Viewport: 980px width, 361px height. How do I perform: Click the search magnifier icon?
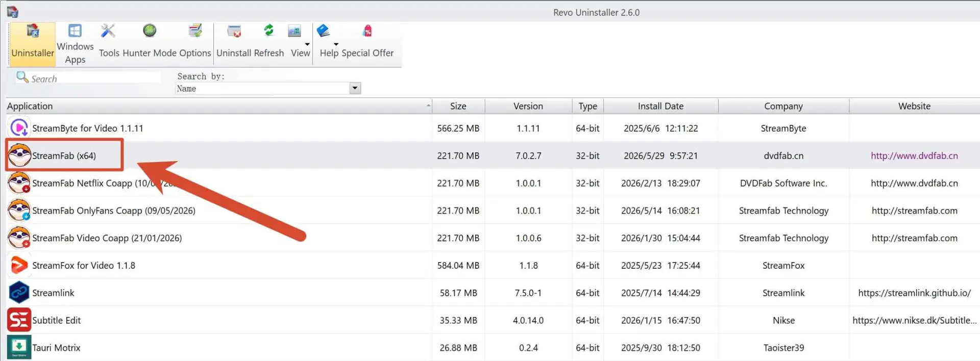point(22,77)
